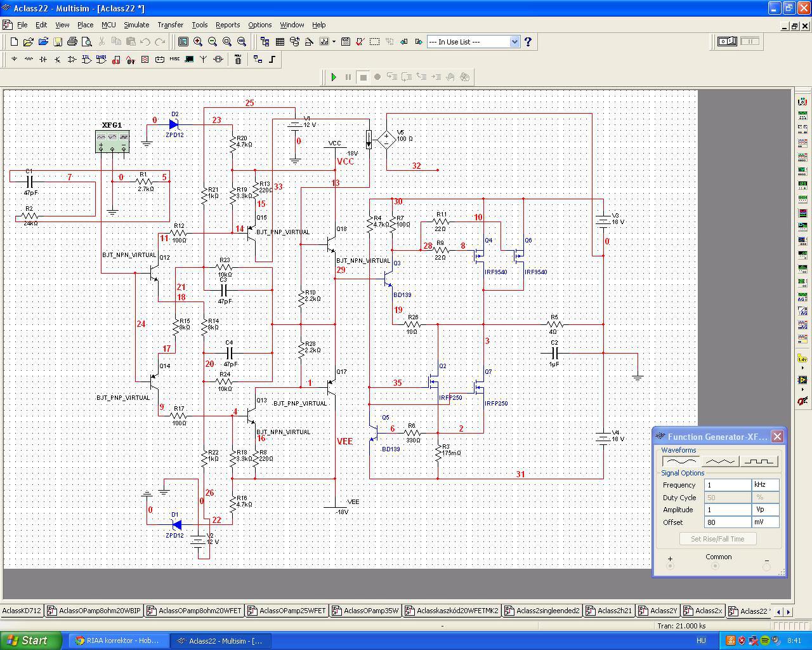
Task: Click the Start button on the taskbar
Action: tap(30, 640)
